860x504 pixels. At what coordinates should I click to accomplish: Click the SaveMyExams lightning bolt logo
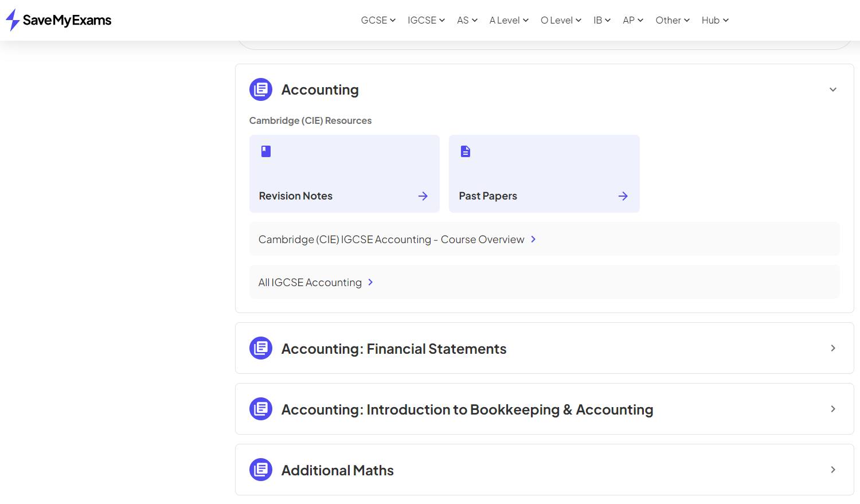13,20
